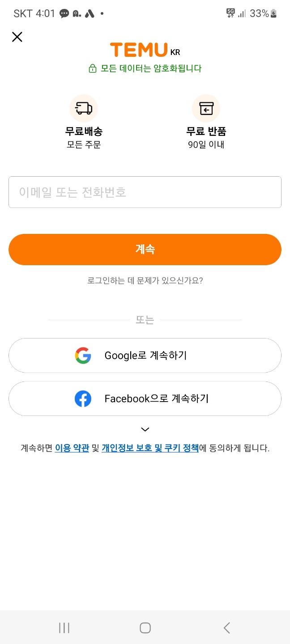
Task: Tap the free returns box icon
Action: click(206, 108)
